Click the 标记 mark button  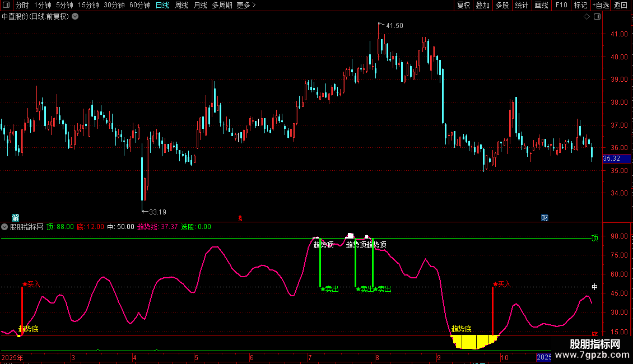coord(580,5)
